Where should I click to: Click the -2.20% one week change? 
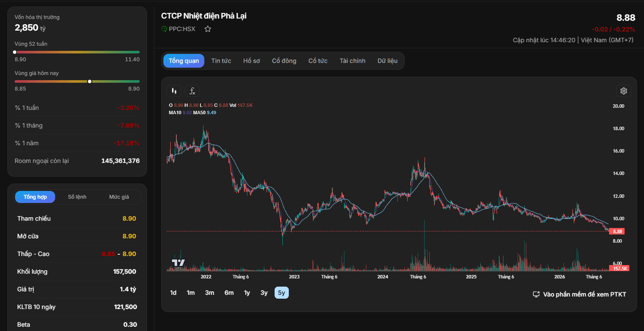(128, 108)
